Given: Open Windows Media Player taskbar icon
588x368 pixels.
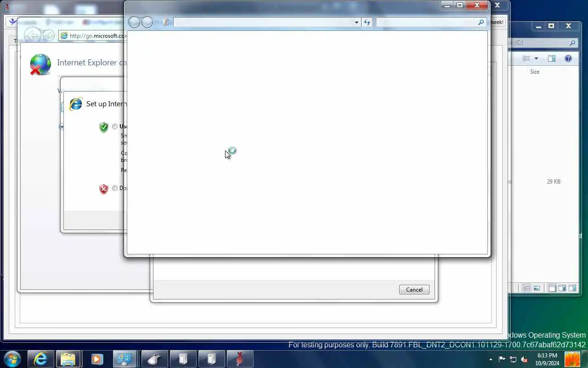Looking at the screenshot, I should coord(97,359).
